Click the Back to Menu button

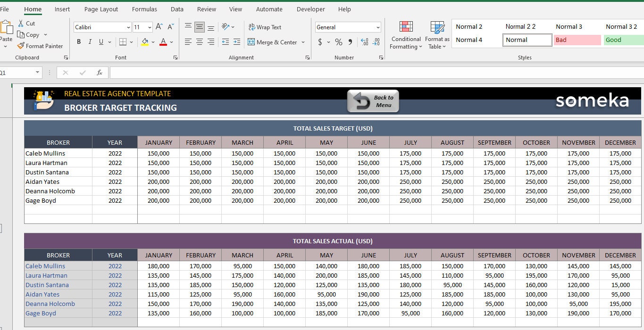[373, 100]
